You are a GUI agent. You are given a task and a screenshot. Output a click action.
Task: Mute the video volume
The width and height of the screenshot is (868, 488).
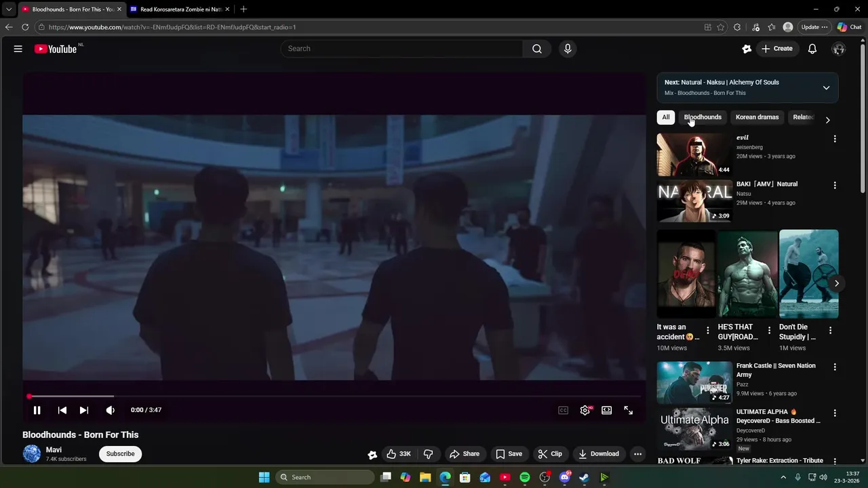point(111,410)
